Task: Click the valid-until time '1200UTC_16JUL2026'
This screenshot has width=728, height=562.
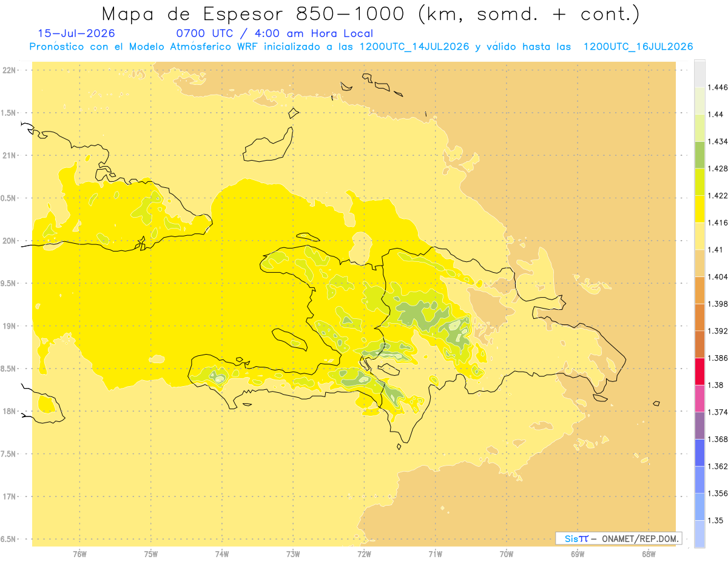Action: pyautogui.click(x=638, y=47)
